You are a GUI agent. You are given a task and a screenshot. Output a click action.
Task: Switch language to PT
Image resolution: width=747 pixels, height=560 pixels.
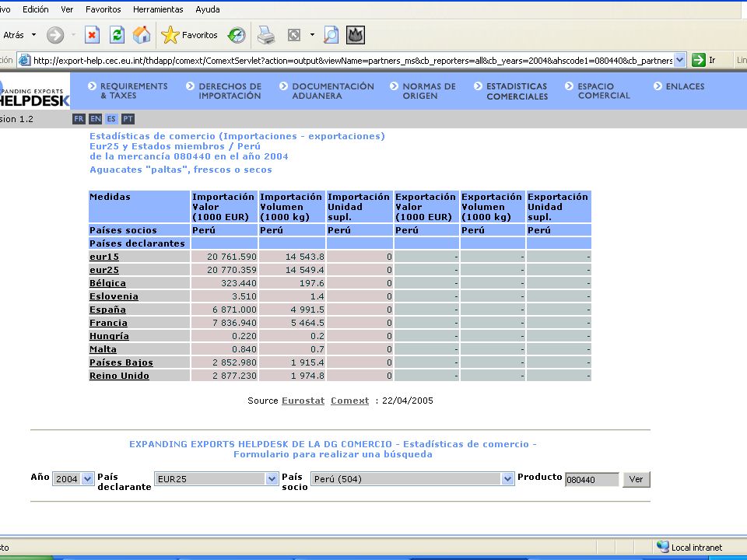click(x=128, y=119)
